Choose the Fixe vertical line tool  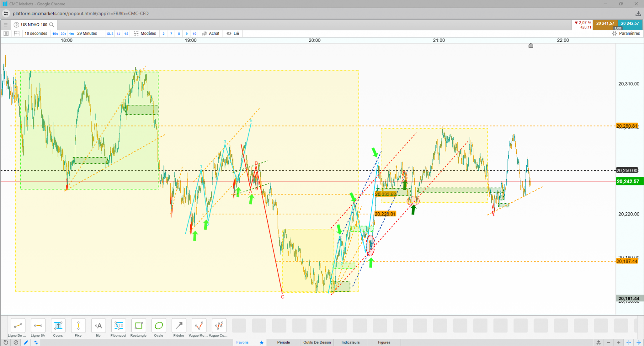tap(78, 328)
